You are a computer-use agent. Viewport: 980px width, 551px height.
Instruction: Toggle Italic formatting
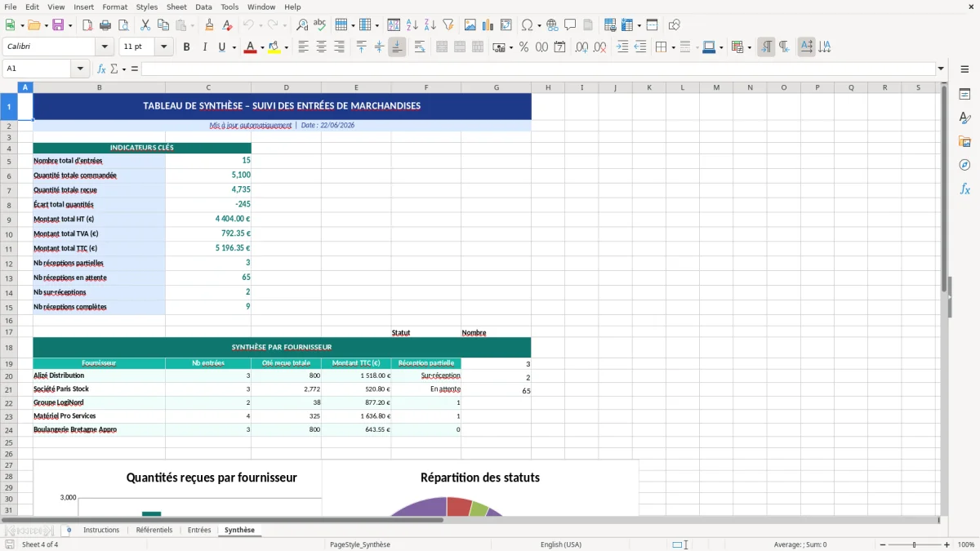click(205, 47)
